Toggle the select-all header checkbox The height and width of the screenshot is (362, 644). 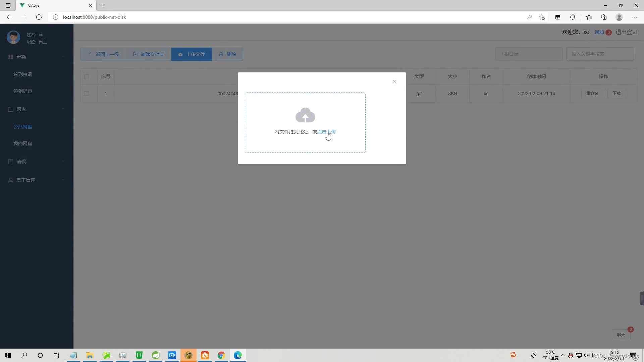[87, 77]
